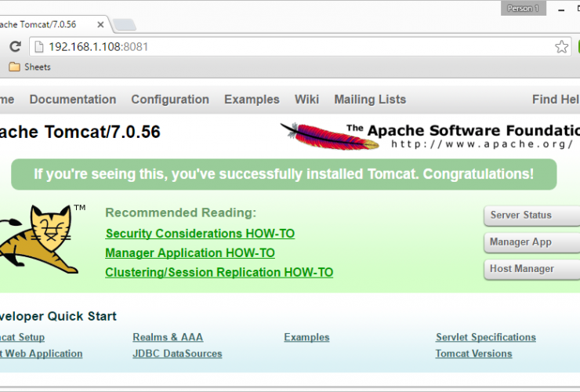Click the address bar showing 192.168.1.108:8081

click(x=298, y=47)
